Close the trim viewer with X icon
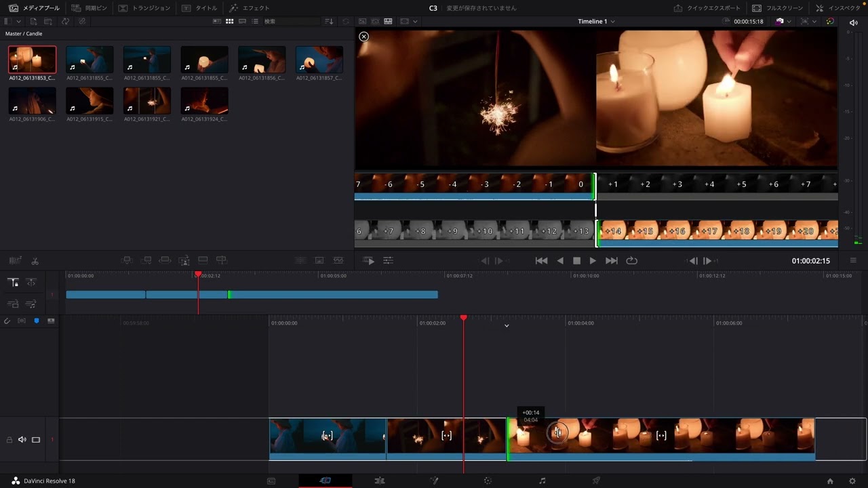This screenshot has width=868, height=488. pyautogui.click(x=364, y=37)
